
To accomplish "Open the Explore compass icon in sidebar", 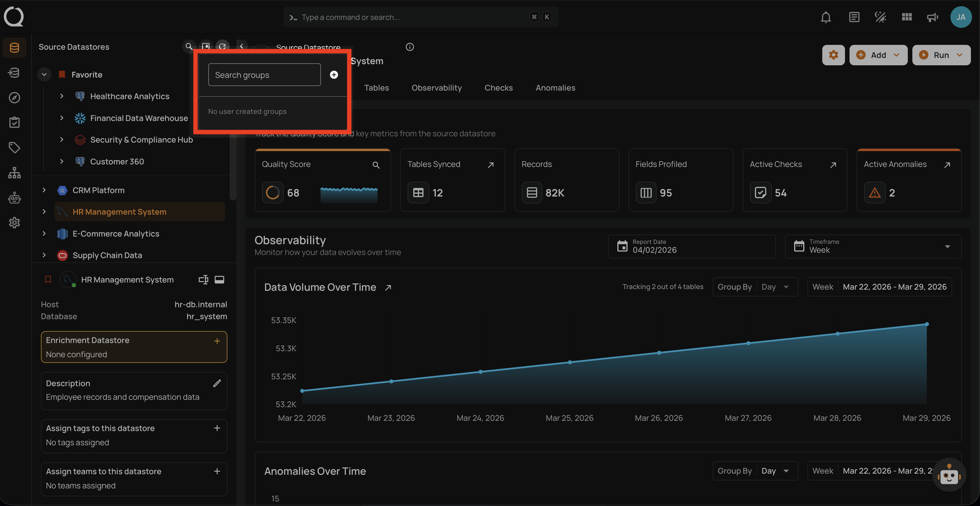I will click(x=14, y=98).
